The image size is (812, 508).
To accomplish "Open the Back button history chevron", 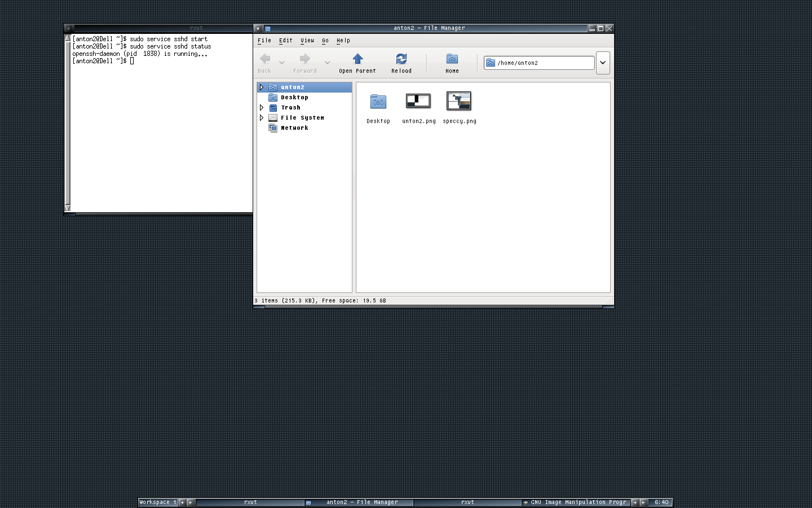I will click(281, 62).
